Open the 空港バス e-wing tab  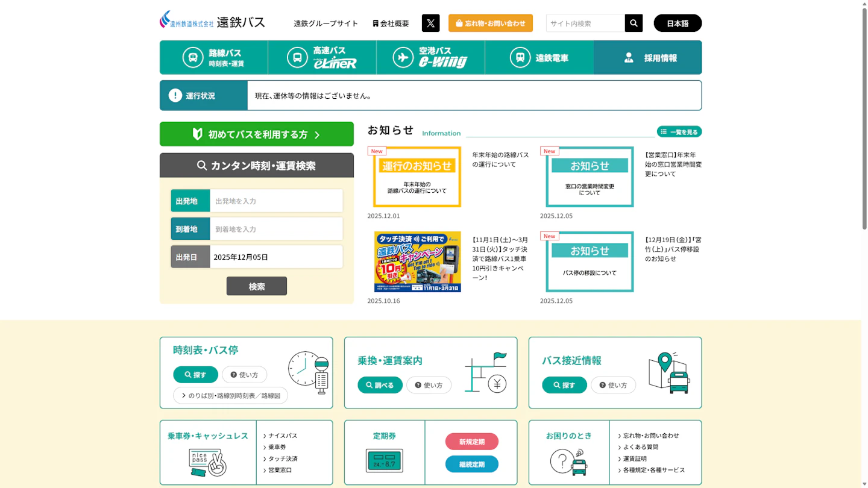430,58
